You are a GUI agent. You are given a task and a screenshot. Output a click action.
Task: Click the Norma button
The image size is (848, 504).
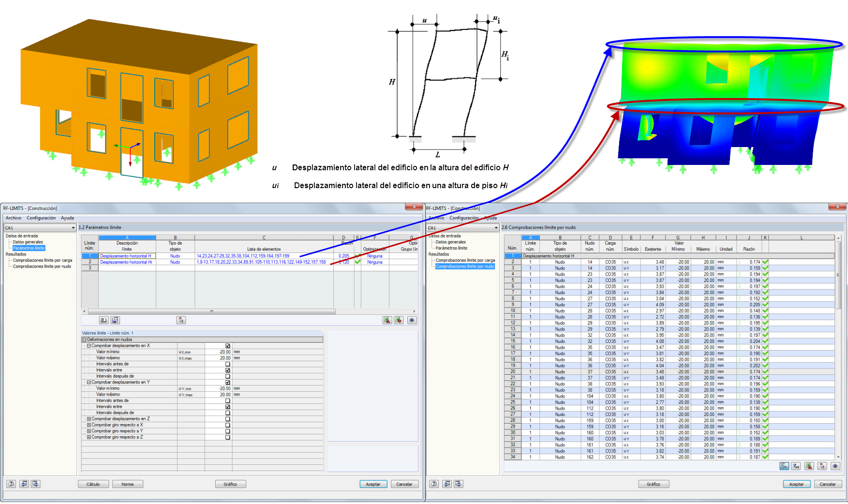click(128, 484)
